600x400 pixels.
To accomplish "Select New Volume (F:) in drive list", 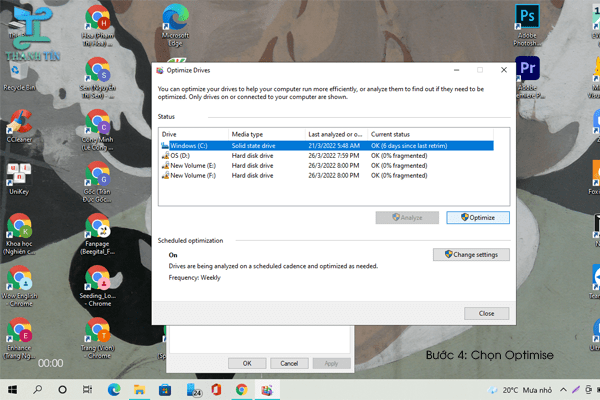I will coord(196,175).
